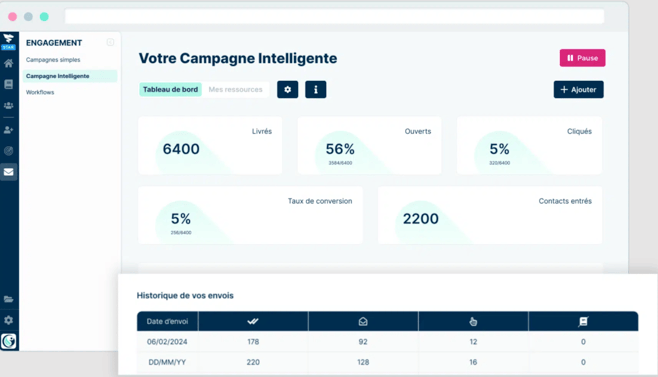Pause the campaign
Screen dimensions: 658x377
(582, 58)
